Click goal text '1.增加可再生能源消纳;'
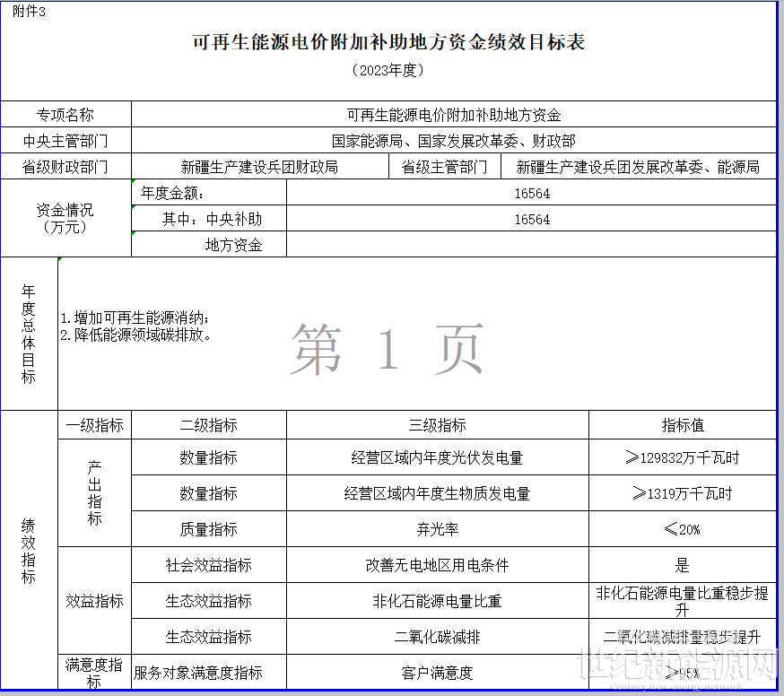The width and height of the screenshot is (784, 696). [x=135, y=318]
